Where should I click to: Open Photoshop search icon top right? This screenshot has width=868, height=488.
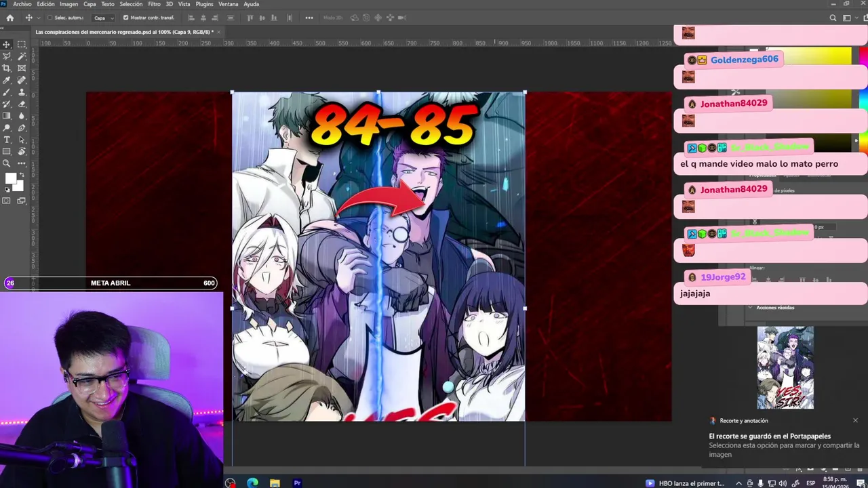pos(833,18)
